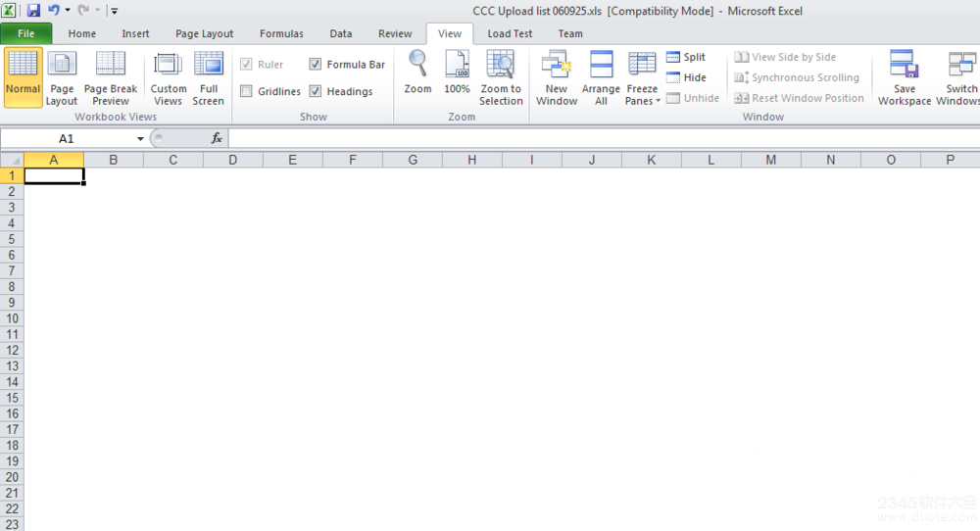Open Switch Windows dropdown
980x531 pixels.
pos(960,77)
